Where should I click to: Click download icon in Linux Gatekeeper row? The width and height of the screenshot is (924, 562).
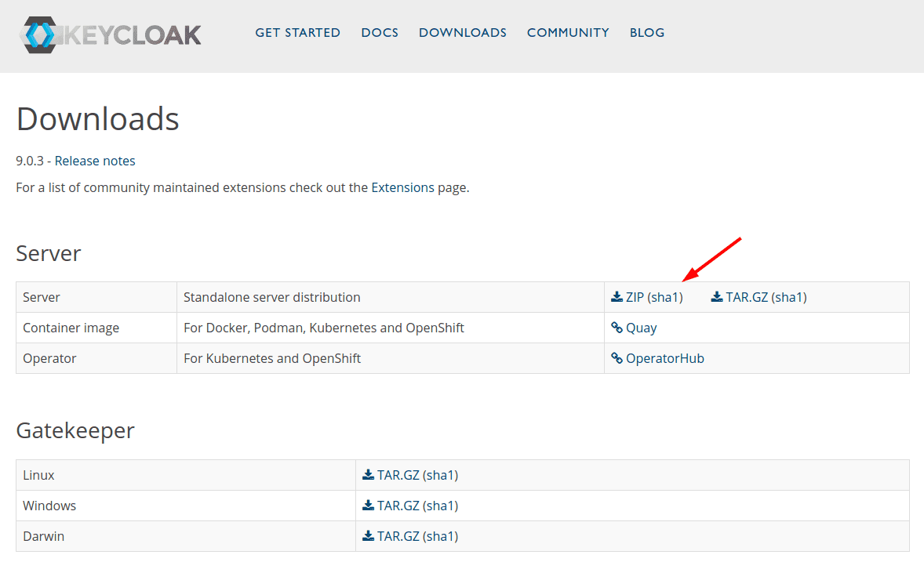tap(369, 475)
